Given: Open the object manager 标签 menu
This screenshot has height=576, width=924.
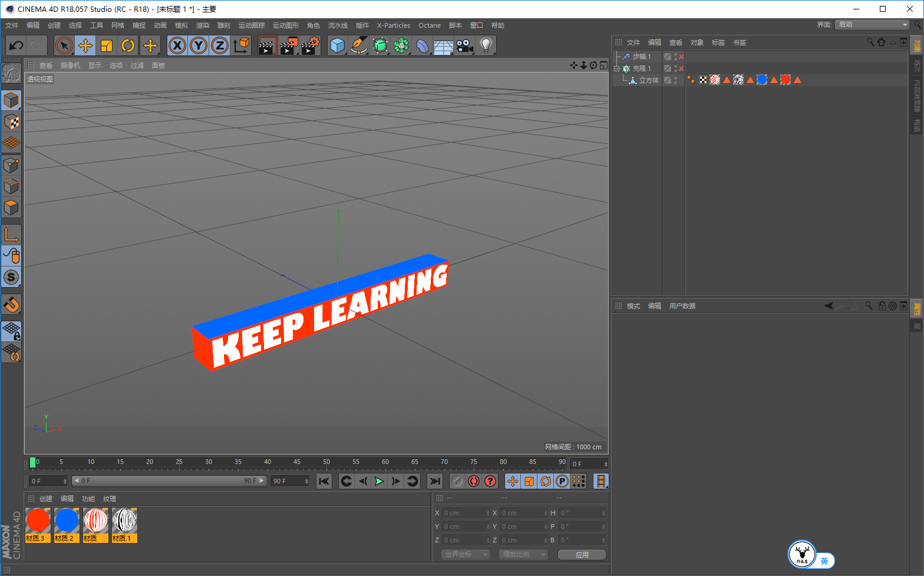Looking at the screenshot, I should pos(718,42).
